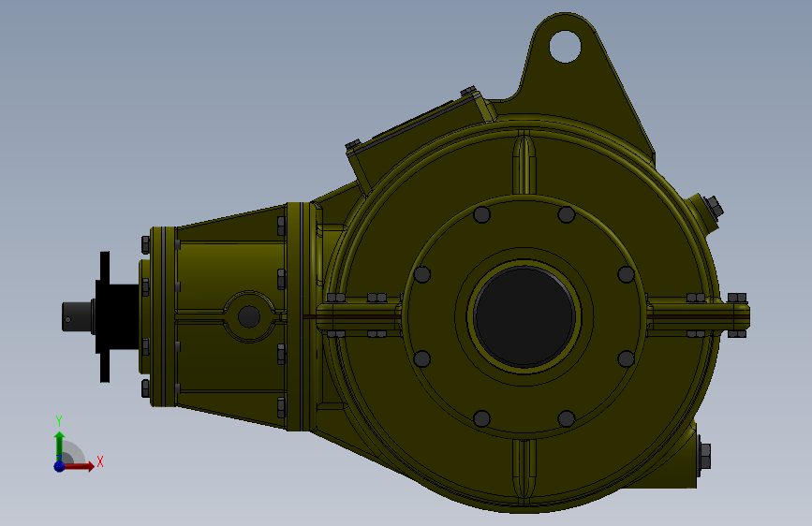Select the keyed end of the input shaft
Viewport: 812px width, 526px height.
point(77,316)
